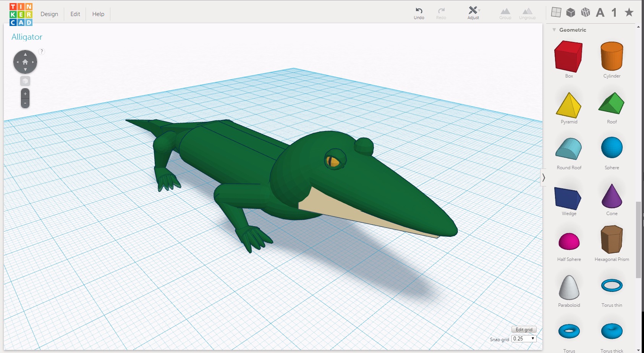Select the alligator's yellow eye
The image size is (644, 353).
point(333,162)
